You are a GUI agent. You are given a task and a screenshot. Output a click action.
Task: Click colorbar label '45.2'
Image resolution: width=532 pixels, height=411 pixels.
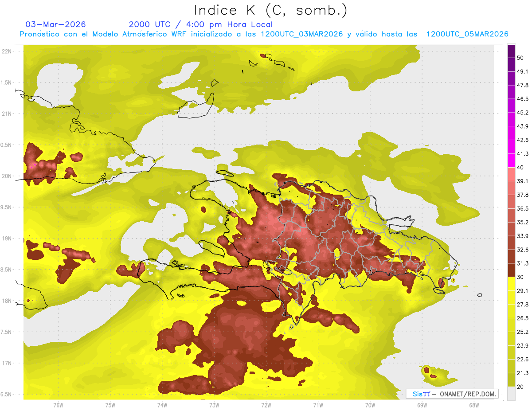point(523,113)
